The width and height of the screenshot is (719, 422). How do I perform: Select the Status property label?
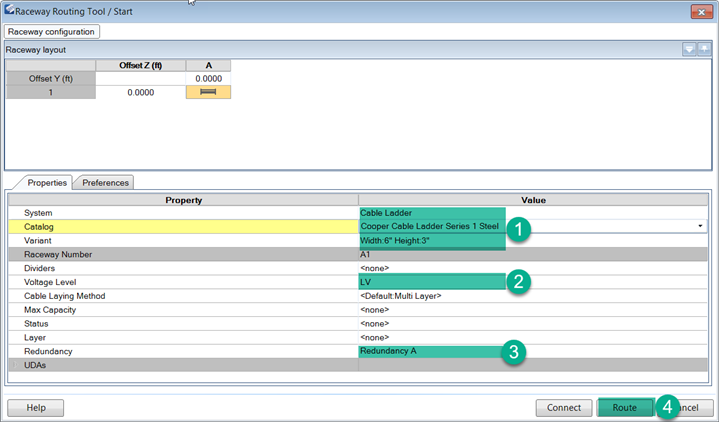(x=36, y=323)
